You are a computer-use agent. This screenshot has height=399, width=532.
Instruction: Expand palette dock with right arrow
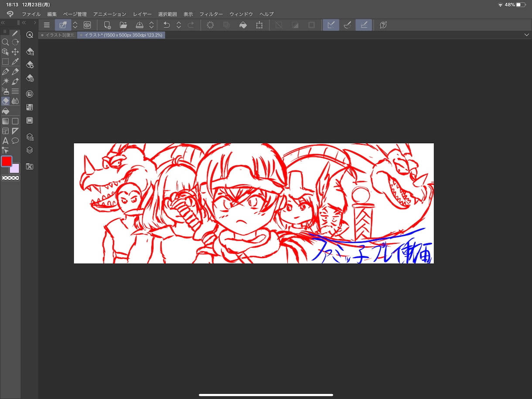34,22
